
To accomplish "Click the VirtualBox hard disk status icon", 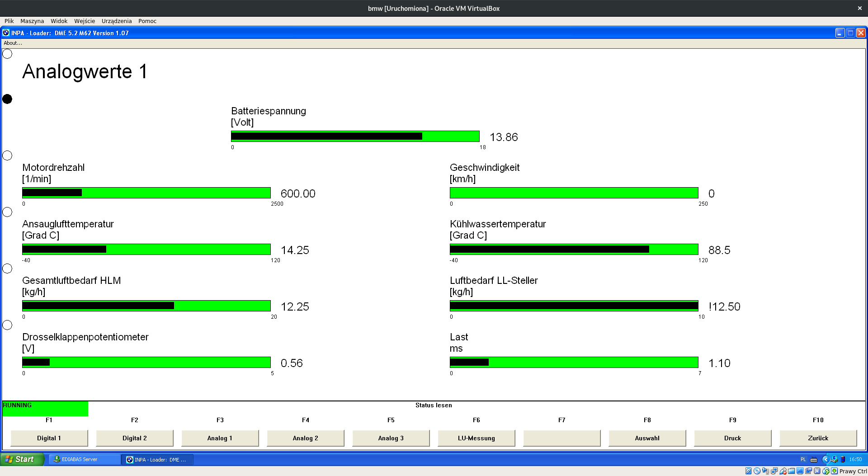I will [x=748, y=471].
